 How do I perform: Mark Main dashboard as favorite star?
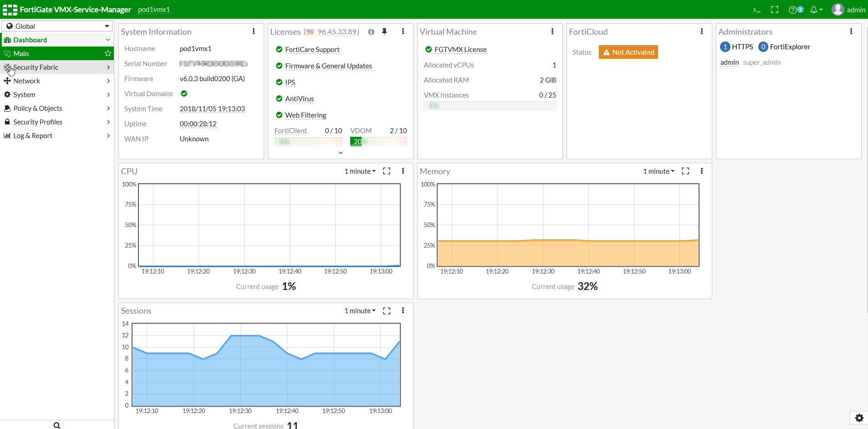point(108,53)
